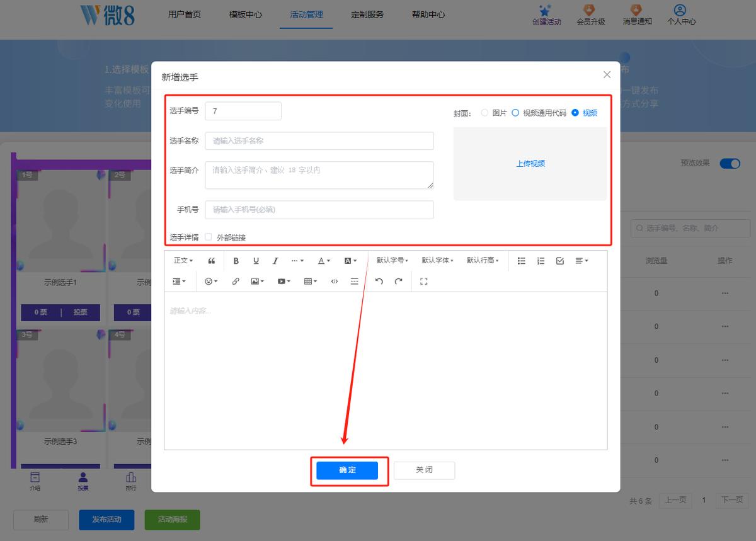Check the 外部链接 checkbox
The image size is (756, 541).
(x=209, y=237)
